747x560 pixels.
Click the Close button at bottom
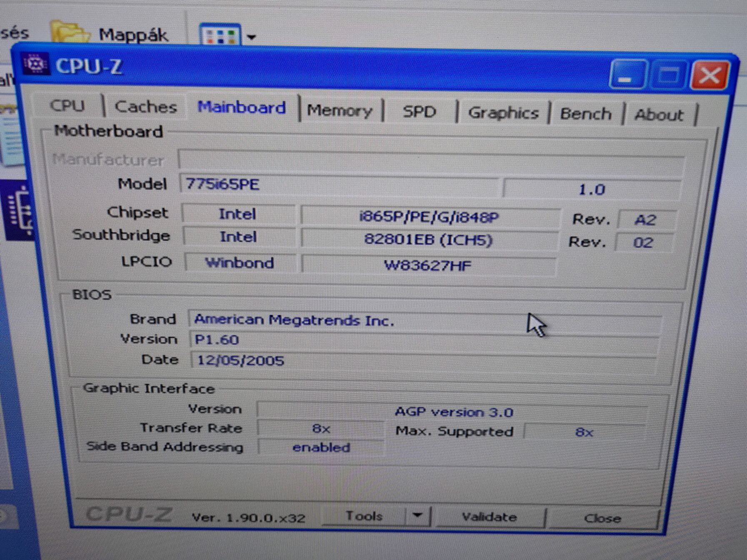click(x=602, y=518)
